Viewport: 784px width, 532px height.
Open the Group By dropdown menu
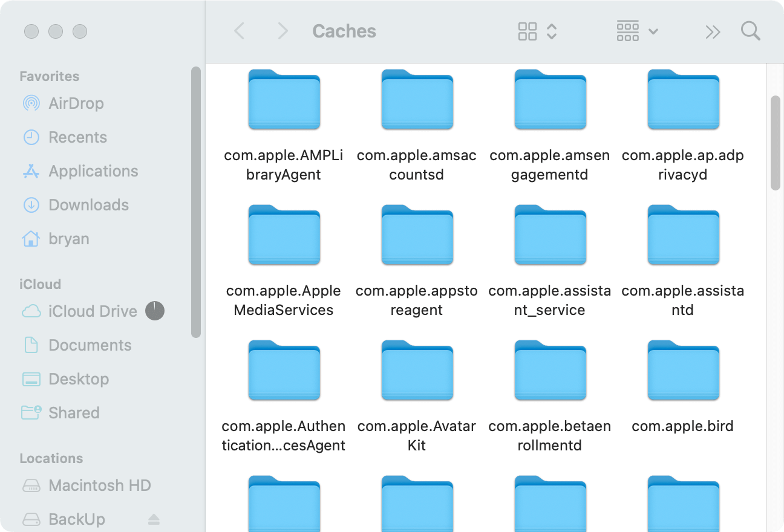(636, 31)
